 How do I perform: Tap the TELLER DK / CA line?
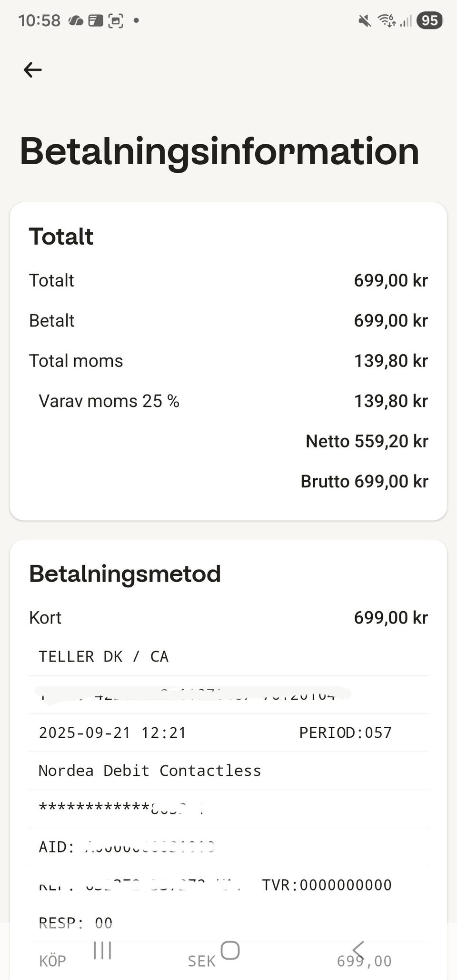click(x=103, y=657)
